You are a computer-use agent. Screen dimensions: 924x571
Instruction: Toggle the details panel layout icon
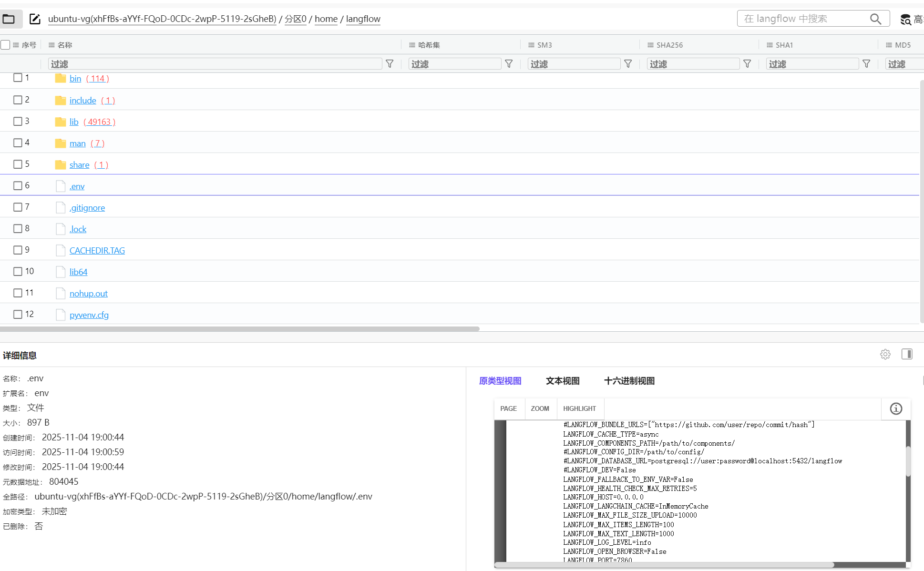(907, 354)
